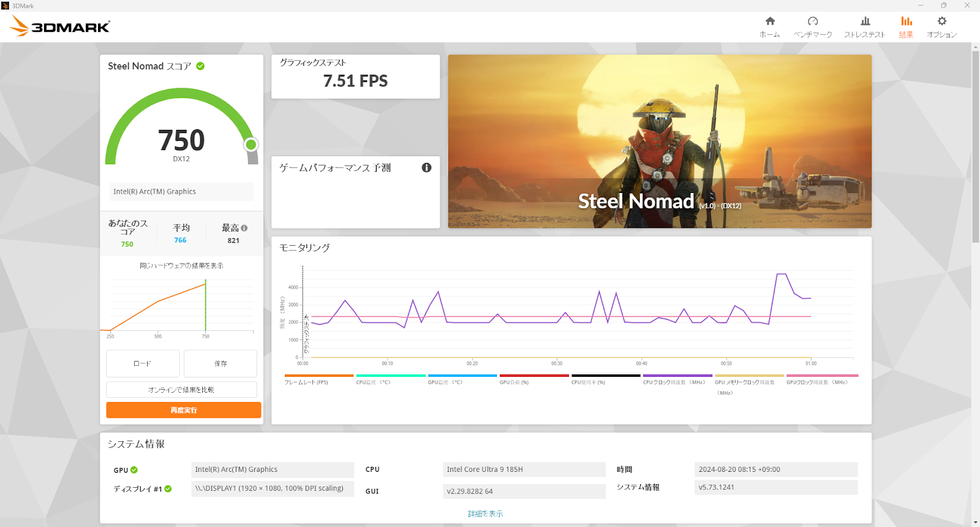Open the info icon on ゲームパフォーマンス予測
Screen dimensions: 980x527
426,167
